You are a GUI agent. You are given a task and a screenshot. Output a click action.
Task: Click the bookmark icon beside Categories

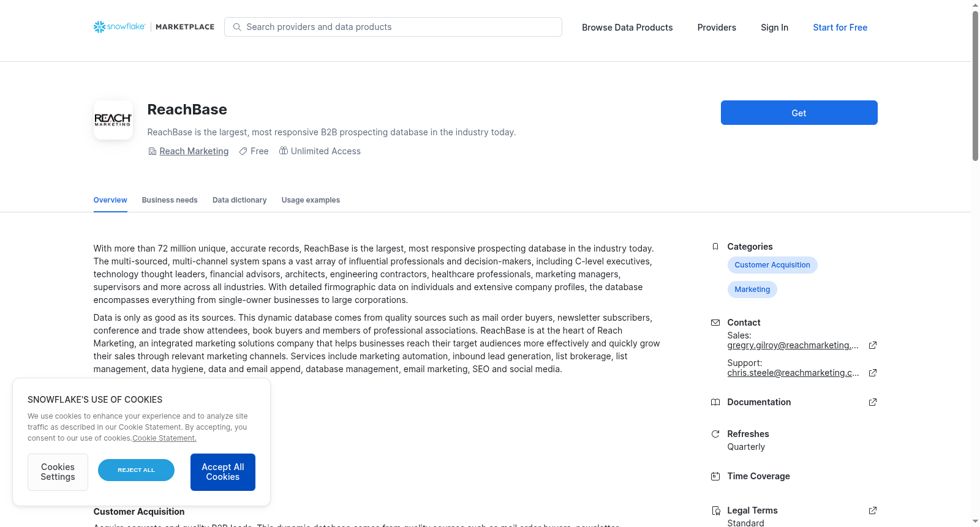click(x=715, y=247)
